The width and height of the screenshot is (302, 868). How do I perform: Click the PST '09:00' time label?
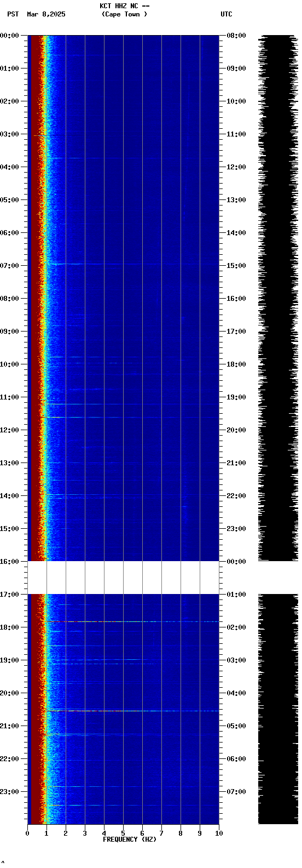(9, 332)
